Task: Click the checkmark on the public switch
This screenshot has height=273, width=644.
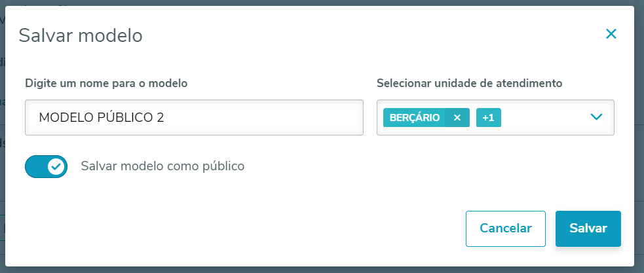Action: tap(56, 166)
